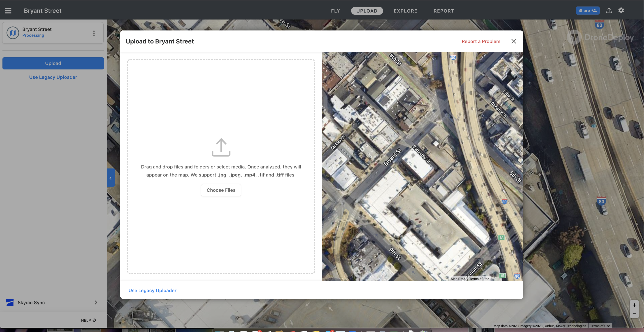Click Map Data link in dialog map
Screen dimensions: 644x332
[458, 279]
